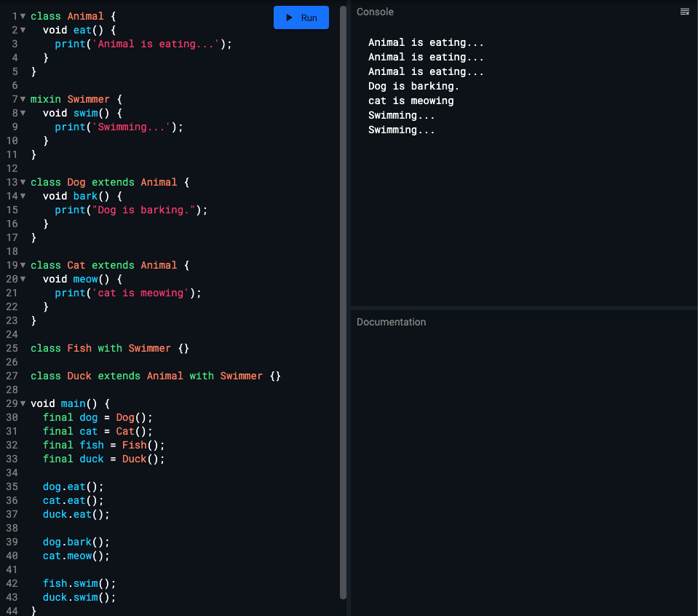Click the Run button

[301, 17]
